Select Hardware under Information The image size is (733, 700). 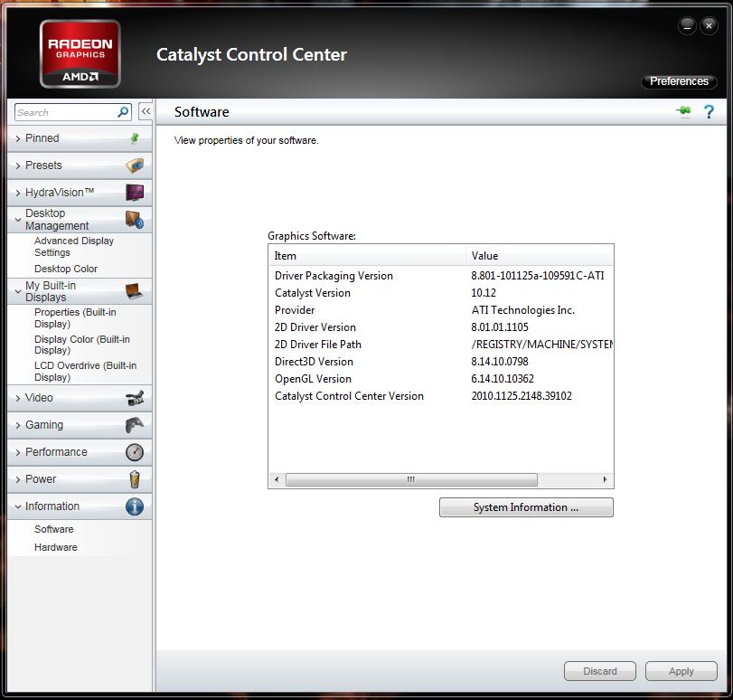pos(56,547)
